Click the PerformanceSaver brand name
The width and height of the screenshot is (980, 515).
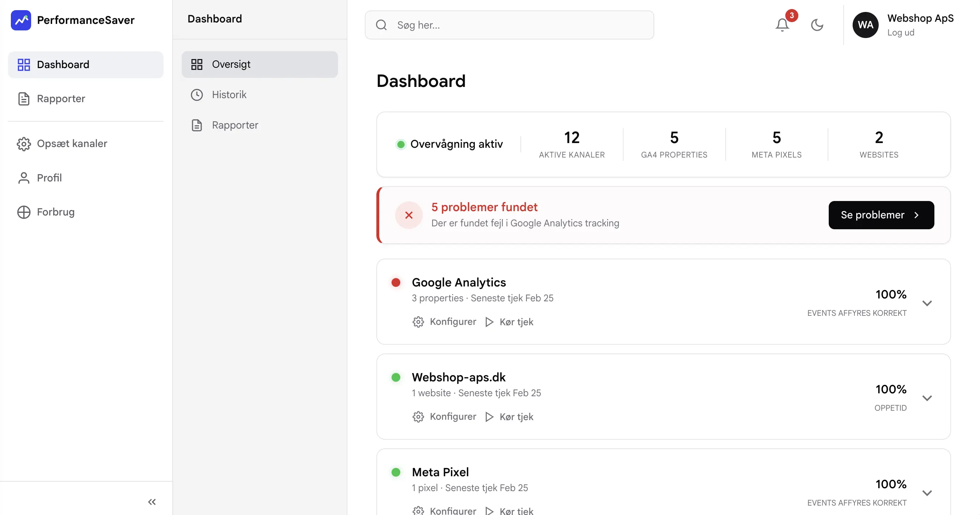[86, 20]
